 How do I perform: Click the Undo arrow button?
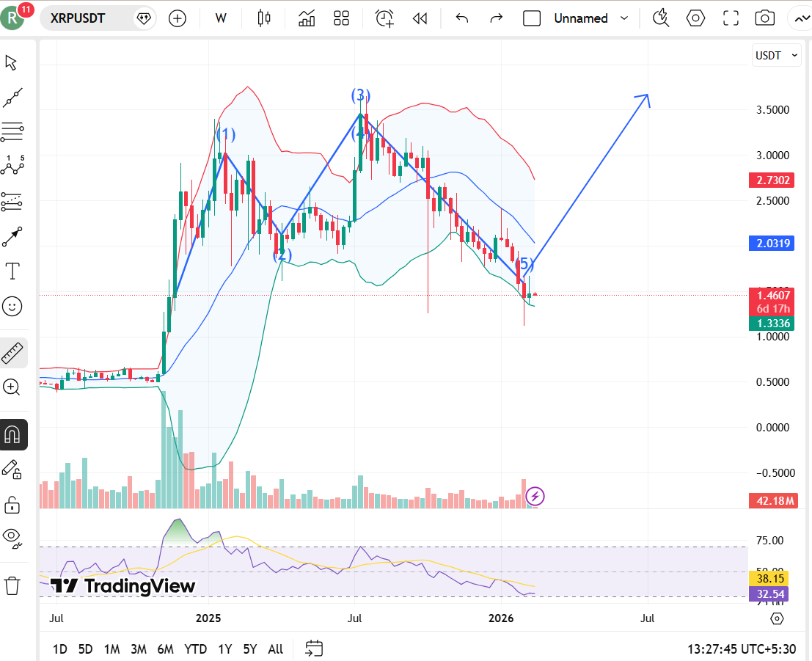461,18
